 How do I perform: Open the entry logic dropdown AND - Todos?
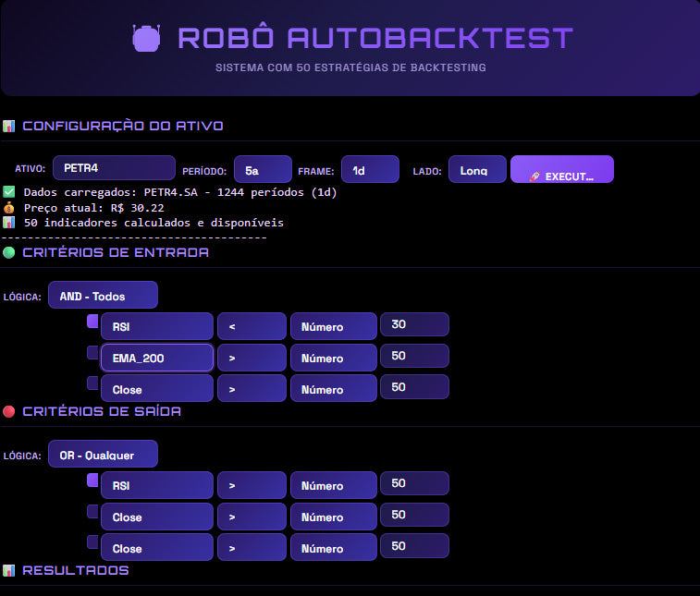(103, 296)
